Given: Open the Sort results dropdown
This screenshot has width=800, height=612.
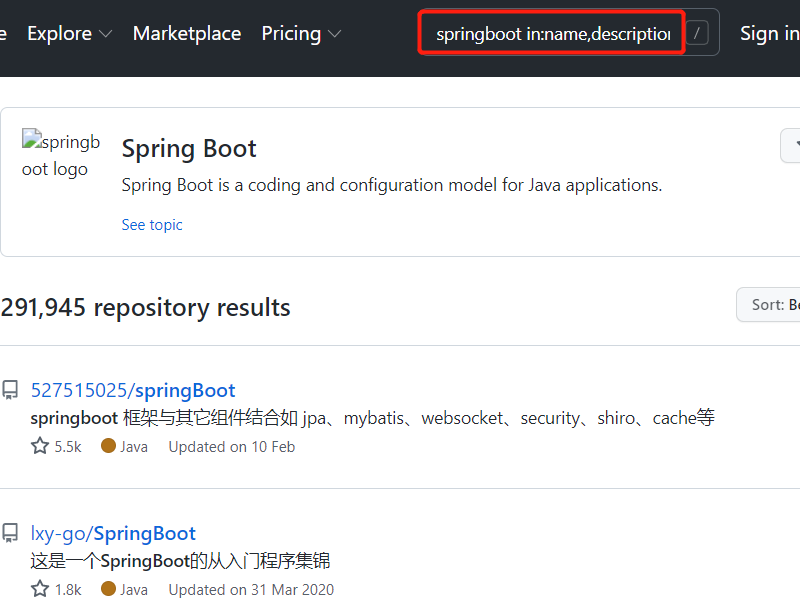Looking at the screenshot, I should click(768, 304).
